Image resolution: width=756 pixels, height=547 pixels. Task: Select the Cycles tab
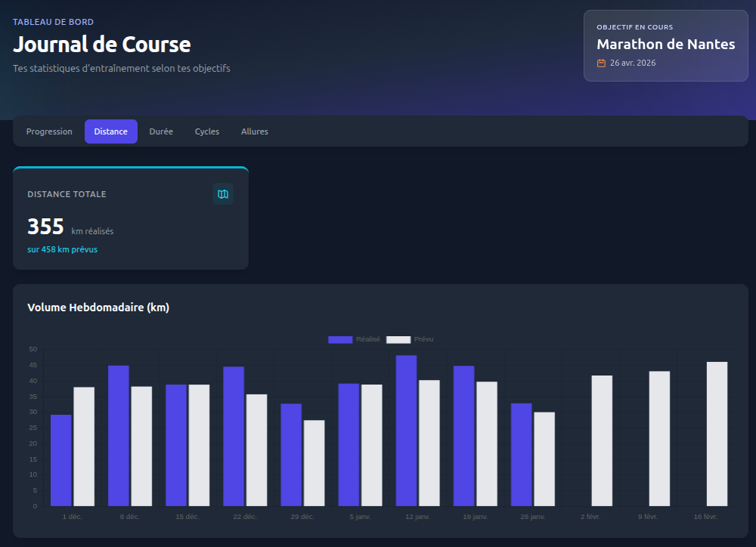[206, 131]
